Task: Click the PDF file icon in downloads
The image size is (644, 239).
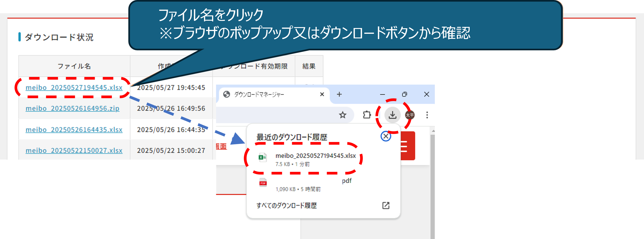Action: 263,183
